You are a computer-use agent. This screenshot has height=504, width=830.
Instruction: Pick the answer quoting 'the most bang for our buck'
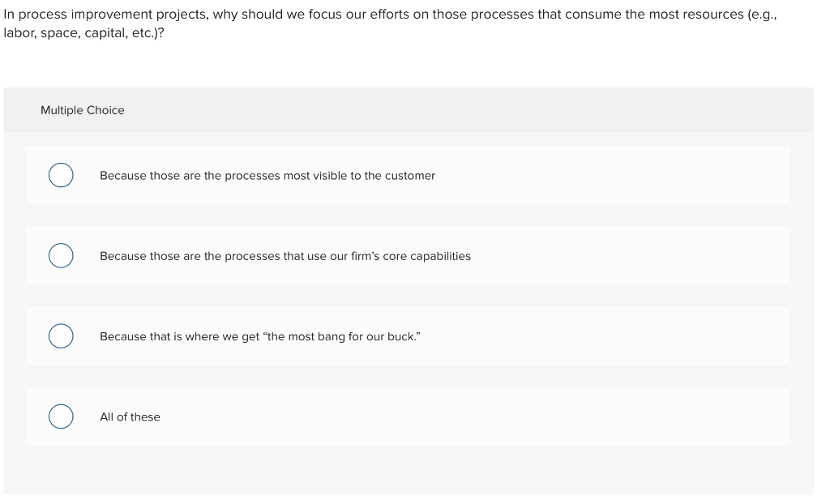pyautogui.click(x=261, y=335)
